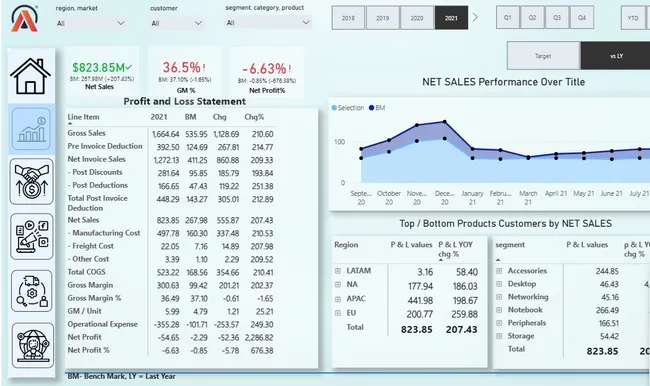Click the Net Profit% -6.63% card

[267, 73]
